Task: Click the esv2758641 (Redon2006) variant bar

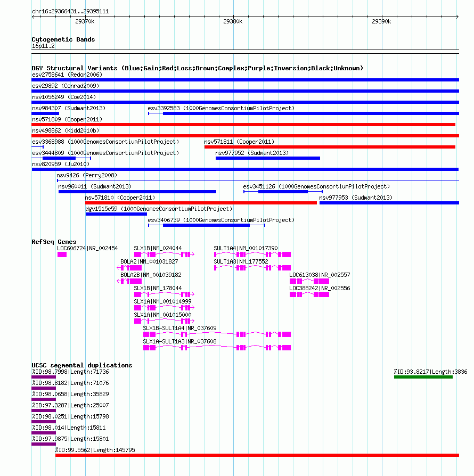Action: click(x=245, y=80)
